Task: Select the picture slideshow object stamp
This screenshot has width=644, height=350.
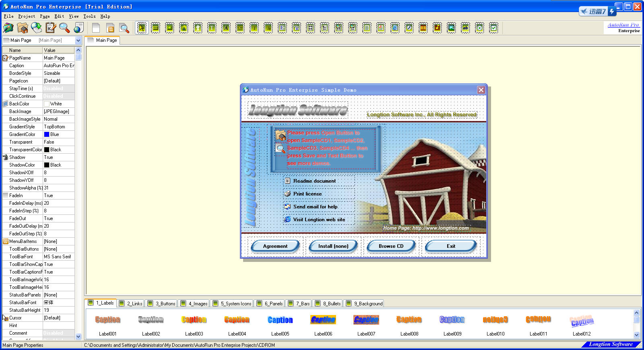Action: pos(452,28)
